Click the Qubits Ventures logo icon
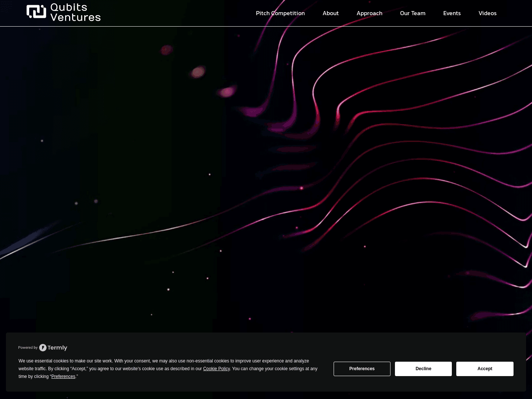The width and height of the screenshot is (532, 399). point(36,12)
